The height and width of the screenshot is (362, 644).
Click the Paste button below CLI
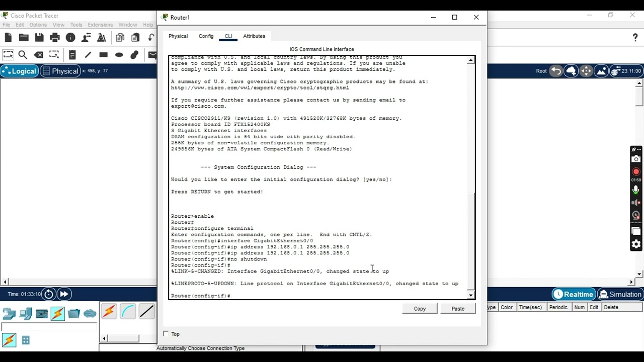(458, 309)
